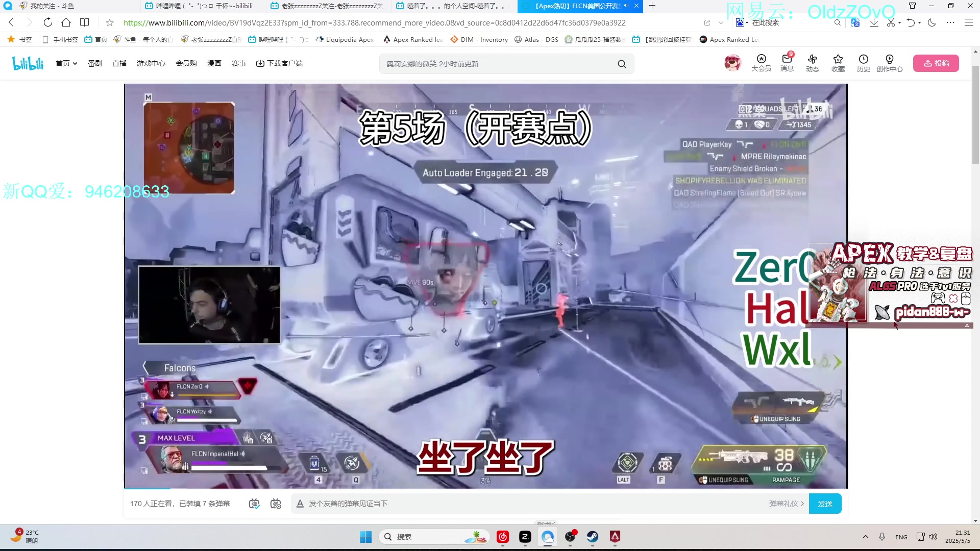
Task: Open NetEase Cloud Music taskbar icon
Action: pos(502,537)
